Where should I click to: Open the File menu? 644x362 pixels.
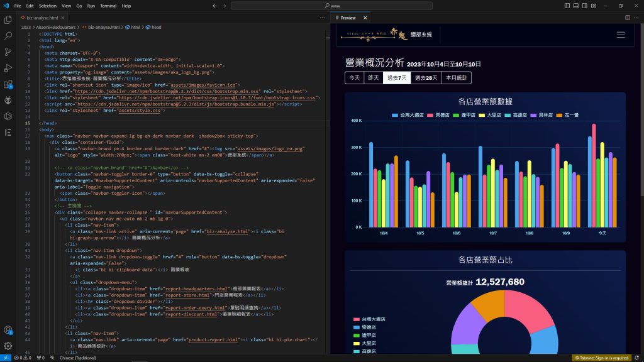click(17, 6)
